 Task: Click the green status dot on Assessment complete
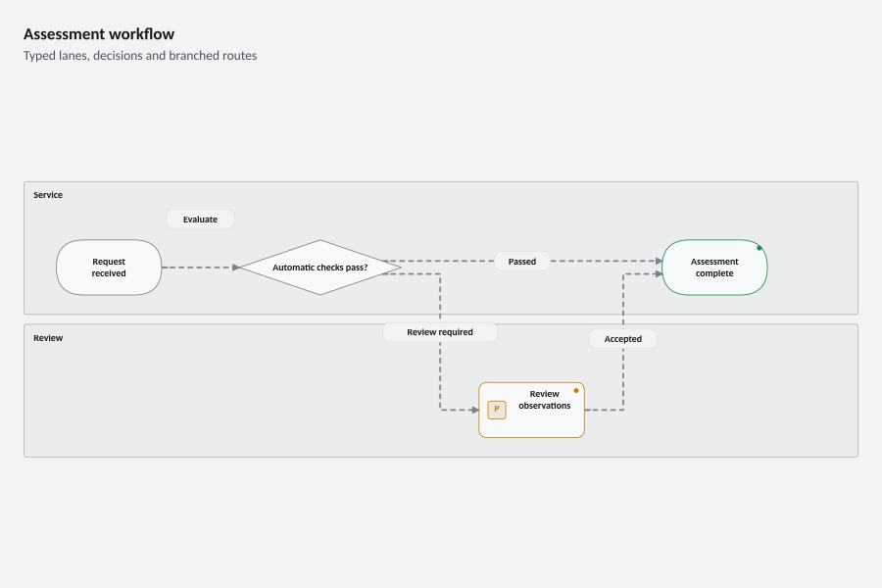tap(759, 248)
